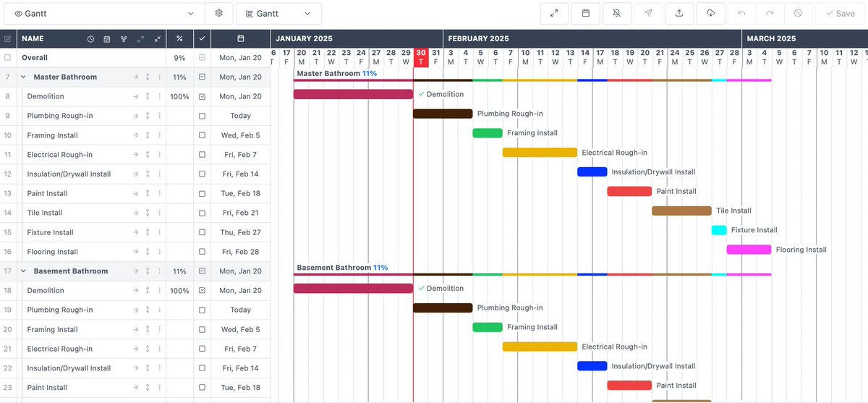Image resolution: width=868 pixels, height=403 pixels.
Task: Collapse the Basement Bathroom group chevron
Action: (x=23, y=271)
